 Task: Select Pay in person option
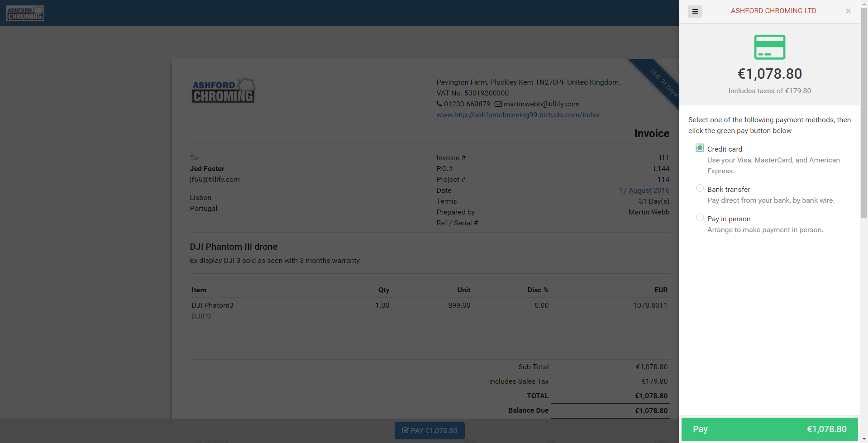pyautogui.click(x=700, y=218)
